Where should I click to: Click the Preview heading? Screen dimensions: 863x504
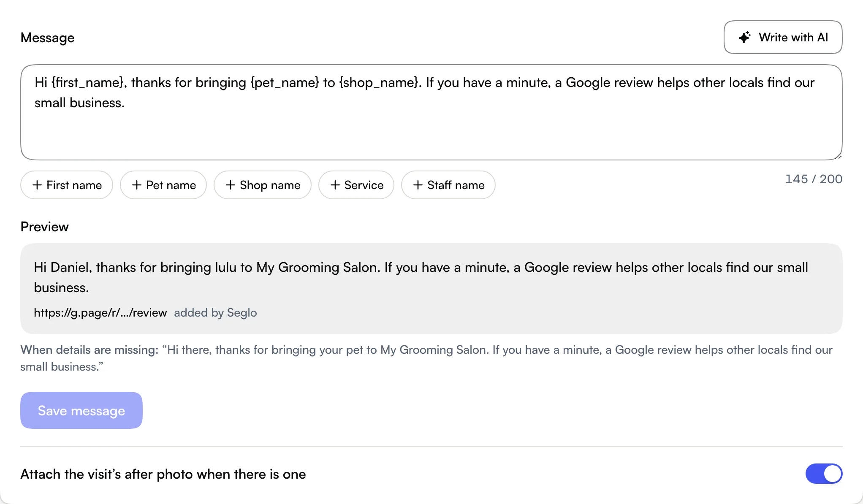[45, 227]
